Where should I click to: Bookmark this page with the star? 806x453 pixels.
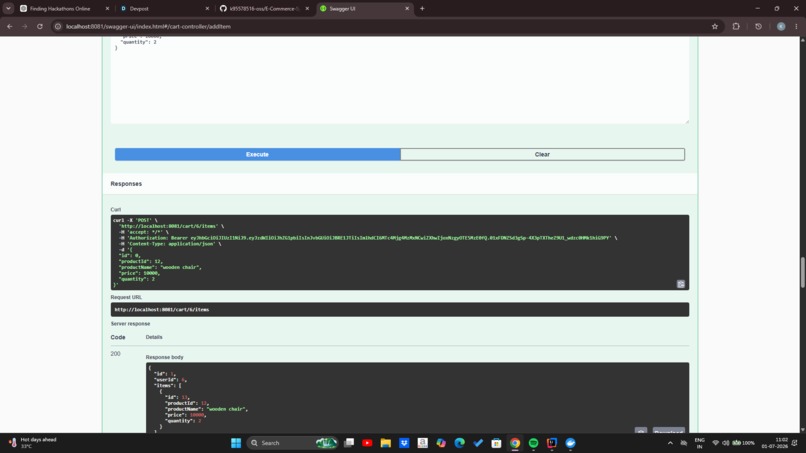[715, 26]
